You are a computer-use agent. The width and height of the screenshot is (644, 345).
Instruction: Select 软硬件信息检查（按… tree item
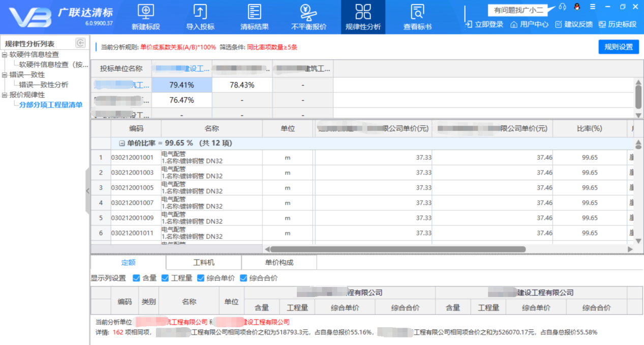click(54, 65)
